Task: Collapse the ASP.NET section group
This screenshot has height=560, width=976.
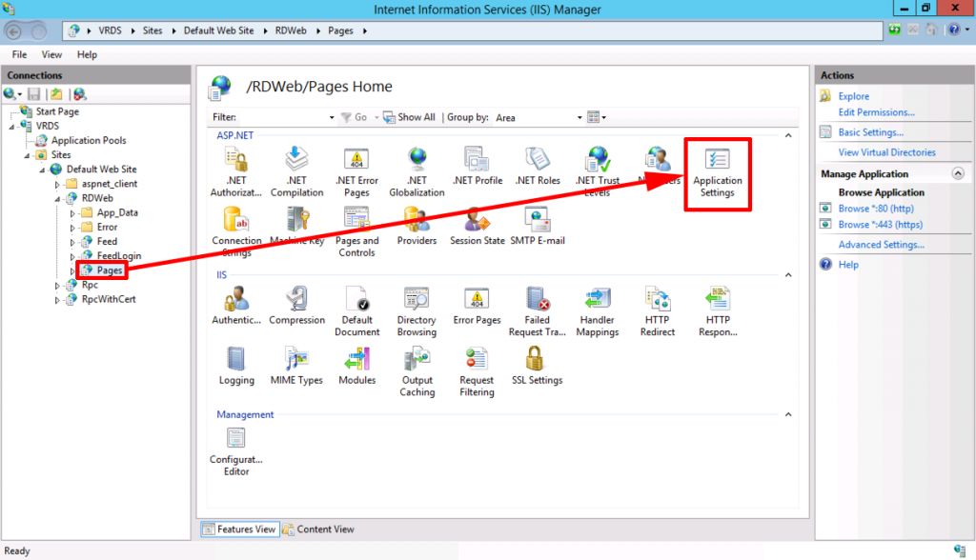Action: (x=787, y=136)
